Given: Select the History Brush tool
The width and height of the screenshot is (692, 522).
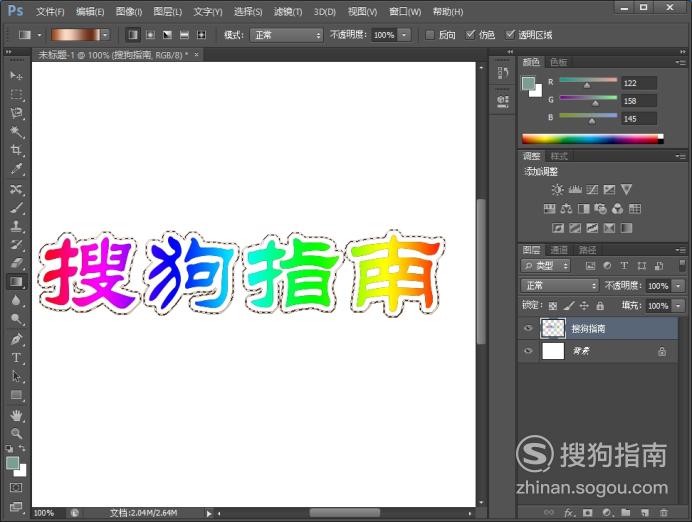Looking at the screenshot, I should tap(16, 245).
